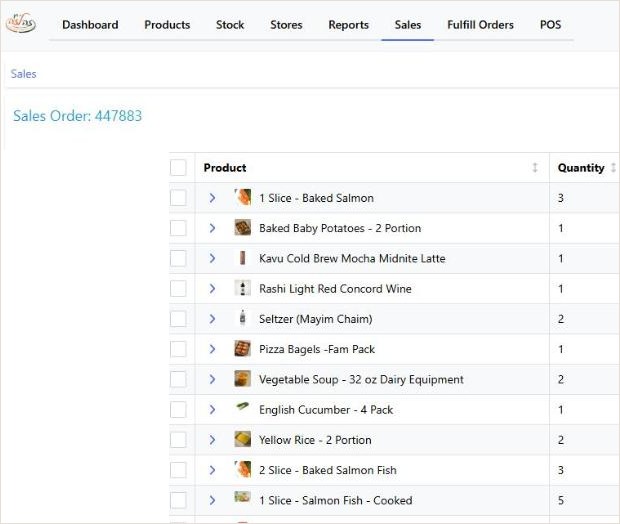Check the 1 Slice - Salmon Fish - Cooked row
The height and width of the screenshot is (524, 620).
click(178, 500)
